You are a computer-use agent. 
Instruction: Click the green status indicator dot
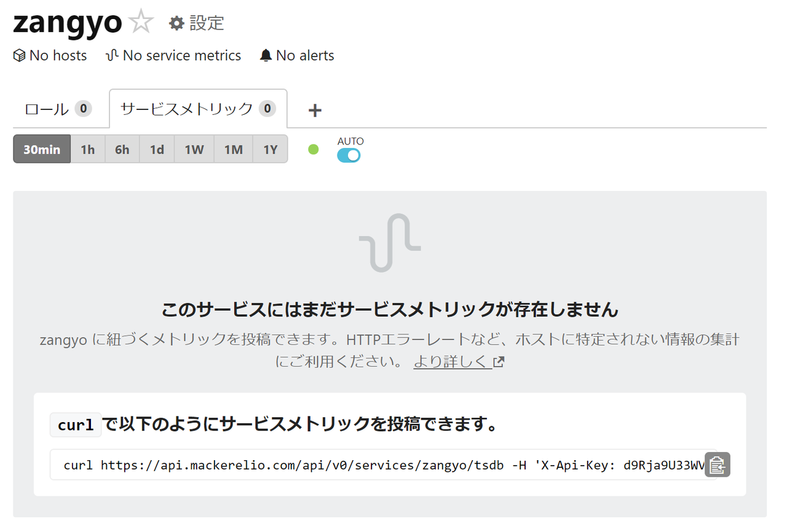point(314,149)
